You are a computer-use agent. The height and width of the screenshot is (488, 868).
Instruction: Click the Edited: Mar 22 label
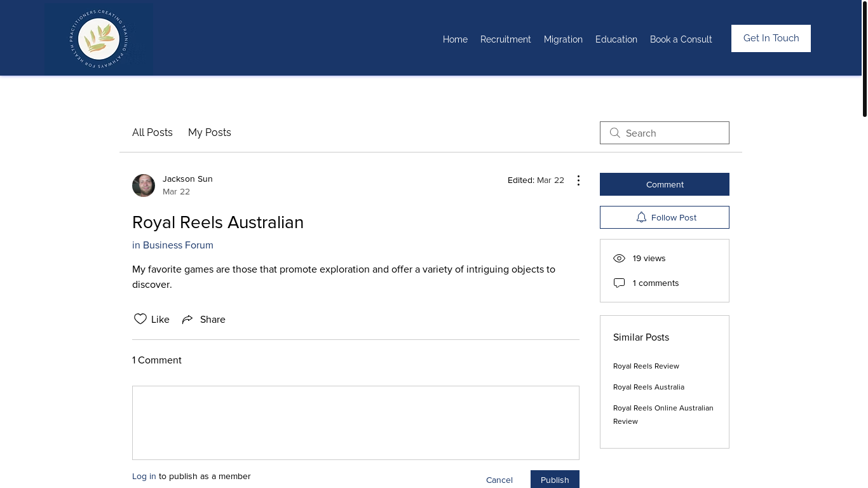[536, 180]
